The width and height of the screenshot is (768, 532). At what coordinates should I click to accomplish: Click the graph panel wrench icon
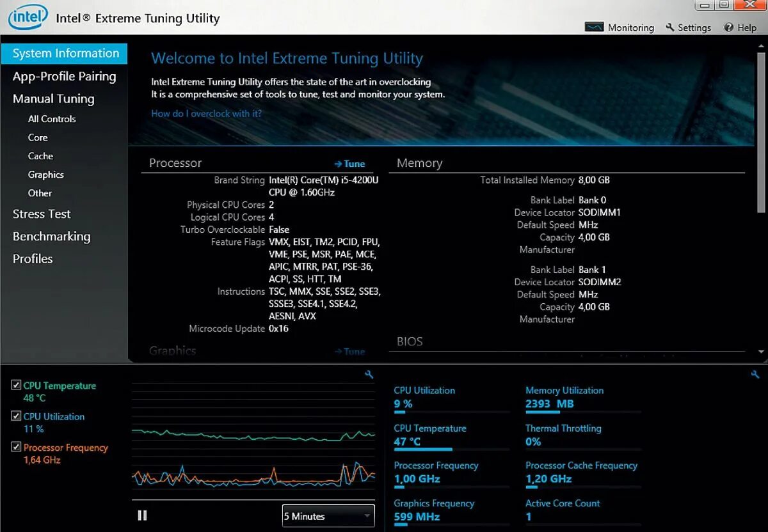tap(369, 375)
